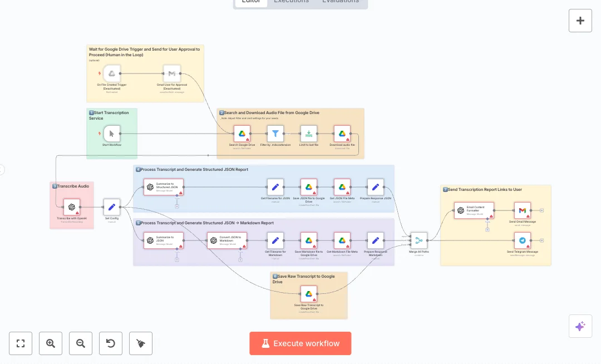
Task: Expand the output plus after Send Gmail Message
Action: (x=541, y=210)
